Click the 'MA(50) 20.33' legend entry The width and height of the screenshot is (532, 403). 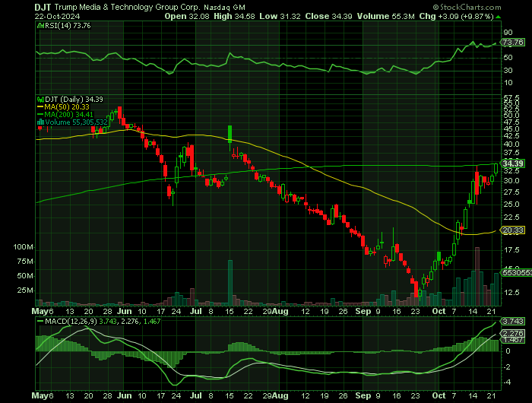(x=67, y=107)
